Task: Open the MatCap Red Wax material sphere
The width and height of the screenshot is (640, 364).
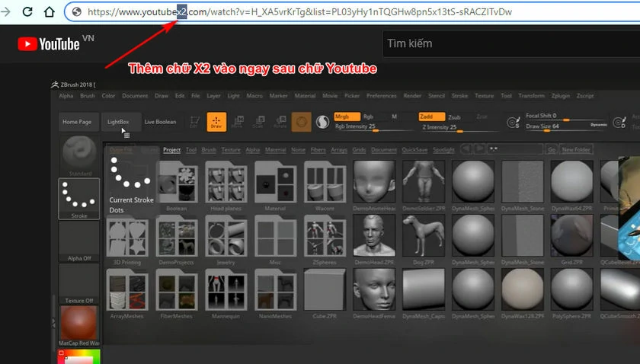Action: pos(78,325)
